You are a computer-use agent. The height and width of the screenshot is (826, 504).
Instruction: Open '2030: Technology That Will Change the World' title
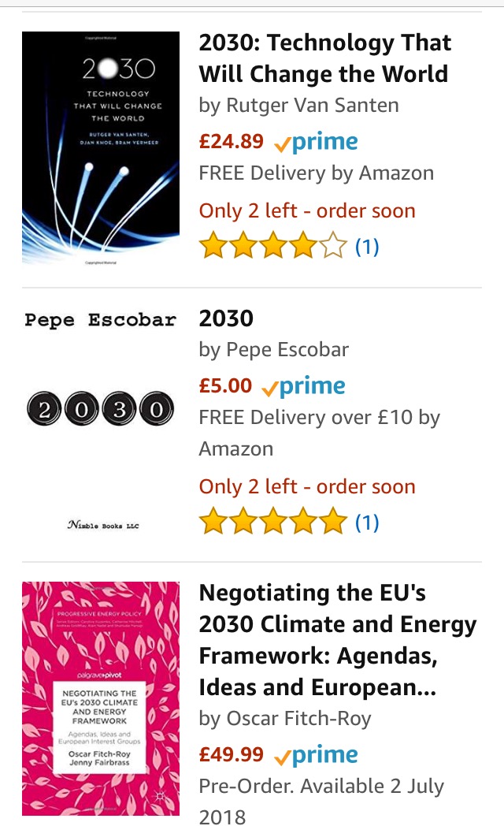(x=324, y=58)
